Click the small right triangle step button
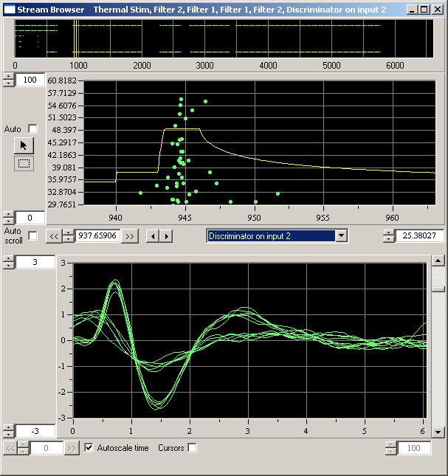Viewport: 448px width, 476px height. (x=167, y=236)
